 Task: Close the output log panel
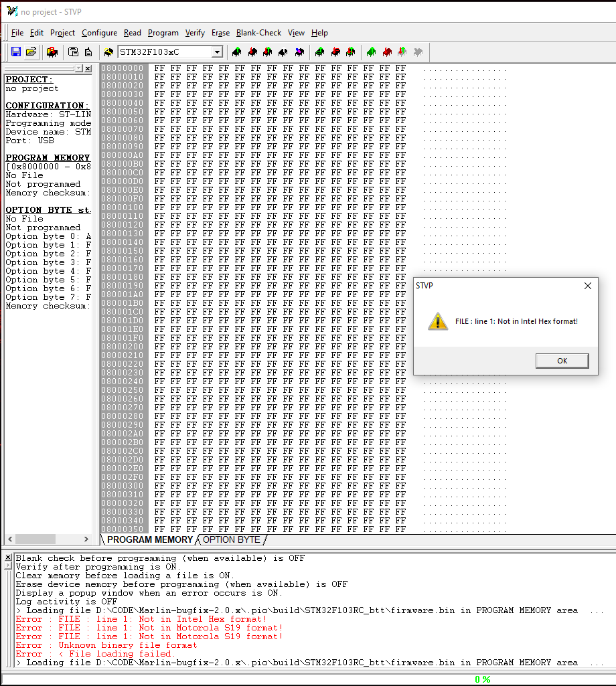(8, 558)
